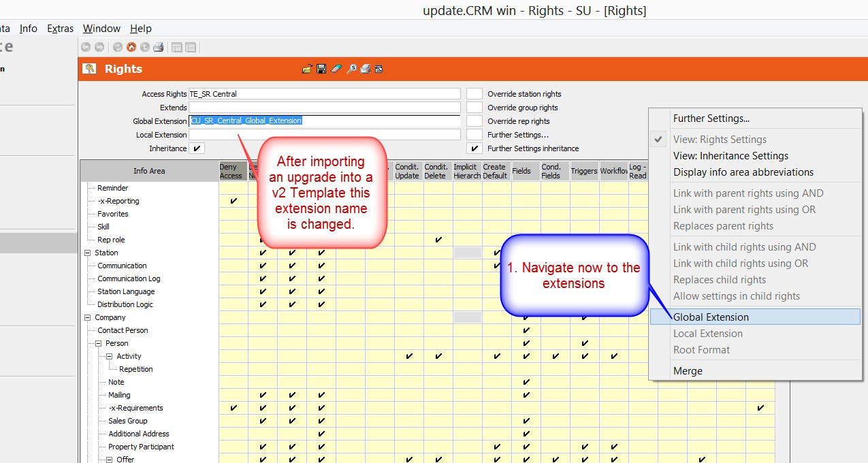This screenshot has width=868, height=463.
Task: Click the Deny Access column header
Action: 231,171
